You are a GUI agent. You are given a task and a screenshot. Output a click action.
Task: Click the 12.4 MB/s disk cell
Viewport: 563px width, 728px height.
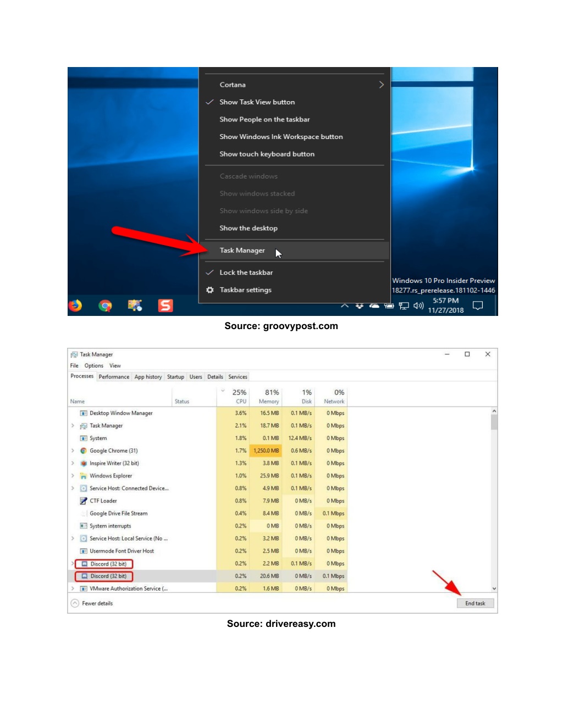(298, 438)
